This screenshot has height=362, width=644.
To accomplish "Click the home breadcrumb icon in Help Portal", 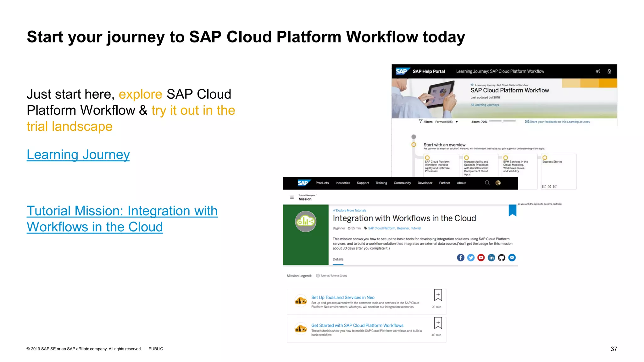I will click(x=472, y=85).
